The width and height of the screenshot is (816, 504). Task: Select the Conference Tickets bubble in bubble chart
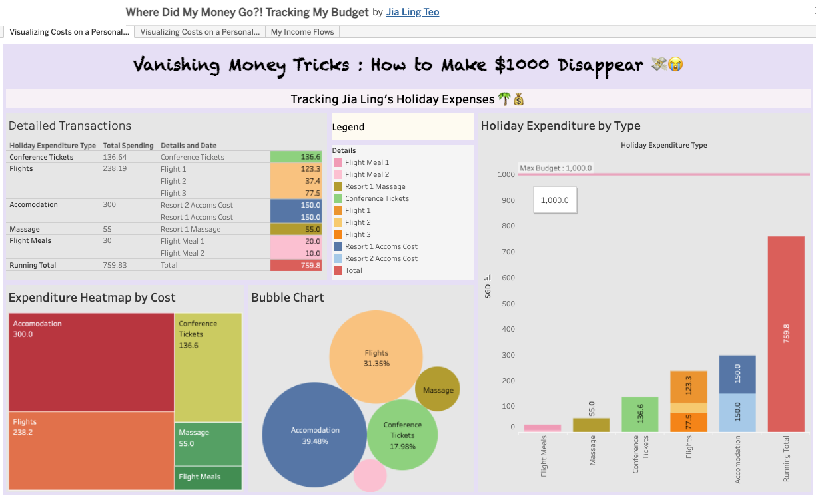tap(402, 435)
